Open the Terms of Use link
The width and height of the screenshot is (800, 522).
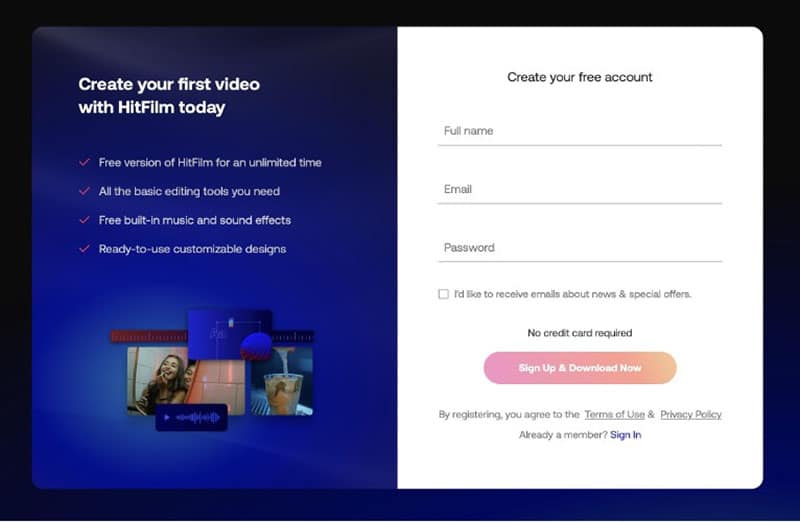tap(614, 414)
